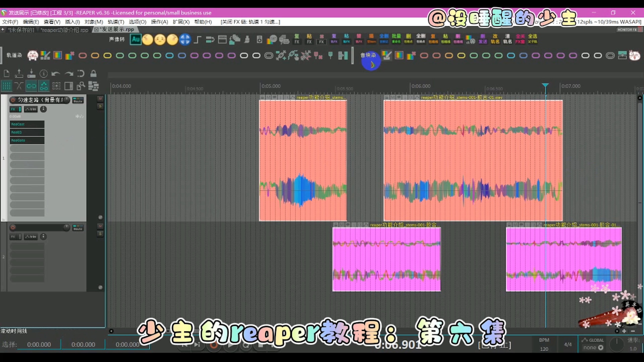Click the new project file icon

pos(6,73)
